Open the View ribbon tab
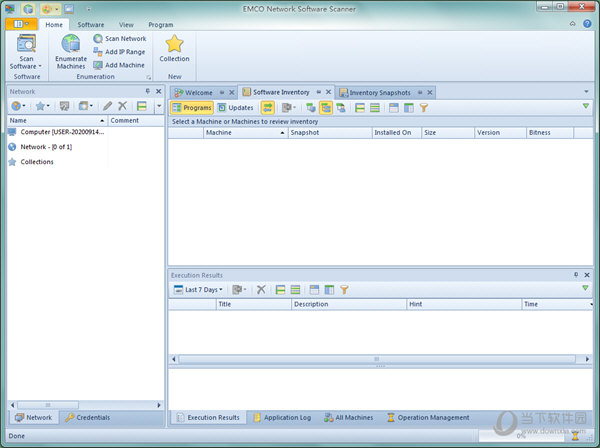The image size is (600, 448). (126, 24)
